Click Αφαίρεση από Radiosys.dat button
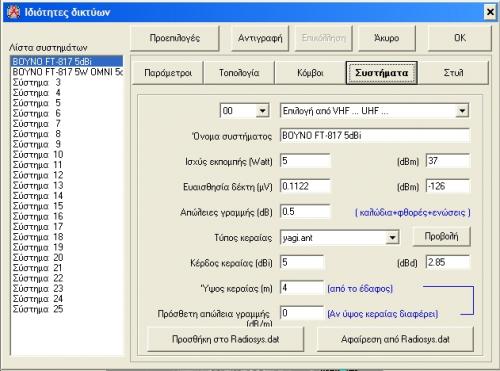This screenshot has height=371, width=500. coord(395,339)
